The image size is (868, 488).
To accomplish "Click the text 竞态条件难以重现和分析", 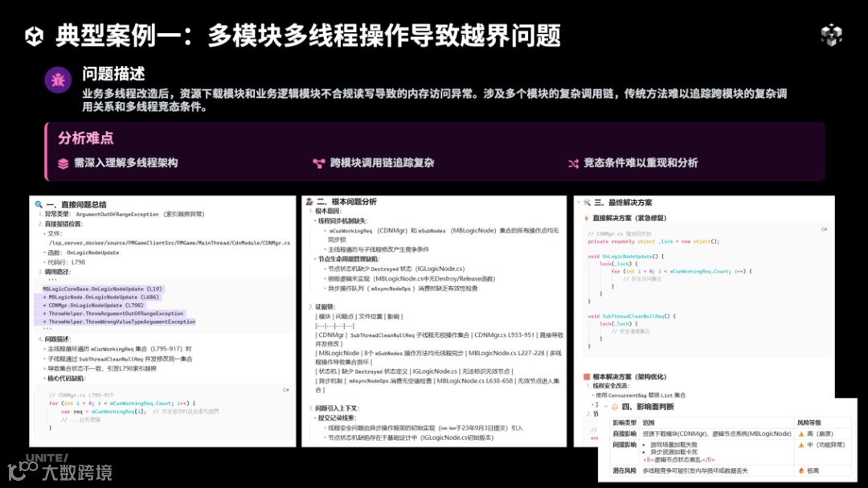I will tap(641, 163).
